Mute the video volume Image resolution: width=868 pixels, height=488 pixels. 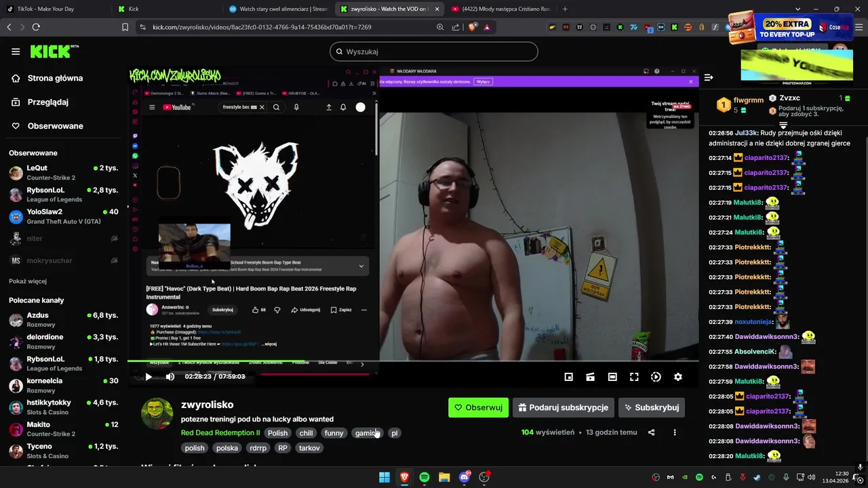point(170,377)
